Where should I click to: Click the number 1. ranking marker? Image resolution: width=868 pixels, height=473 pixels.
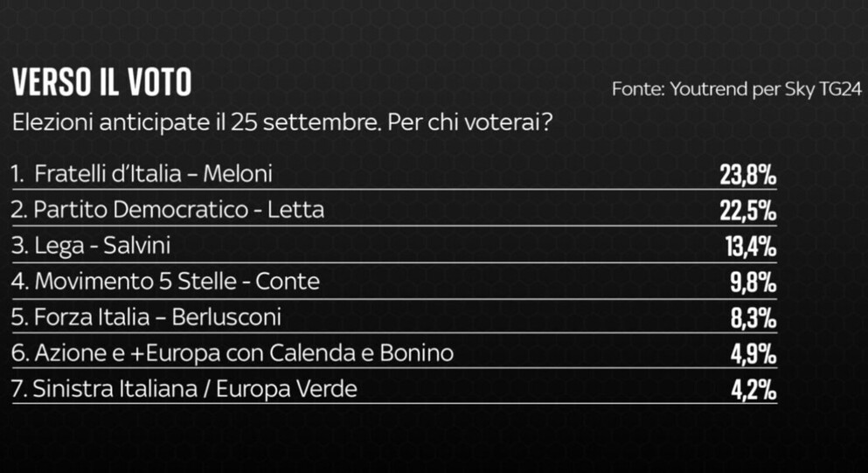click(x=17, y=174)
